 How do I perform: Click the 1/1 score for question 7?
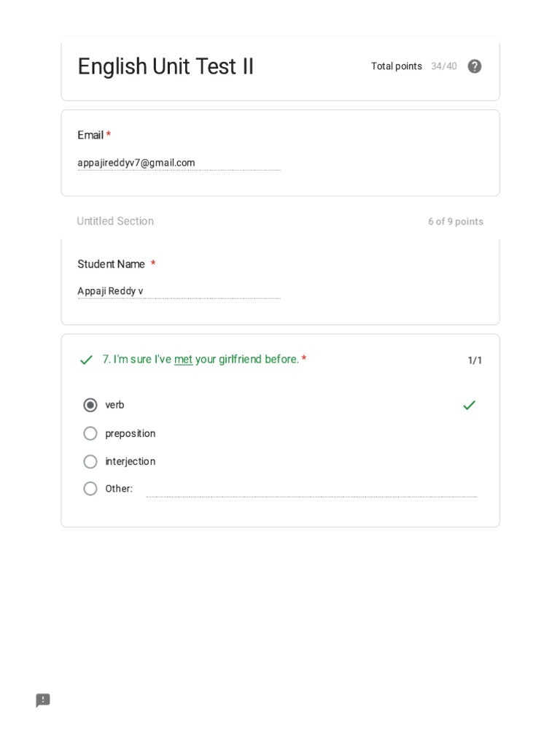click(475, 360)
